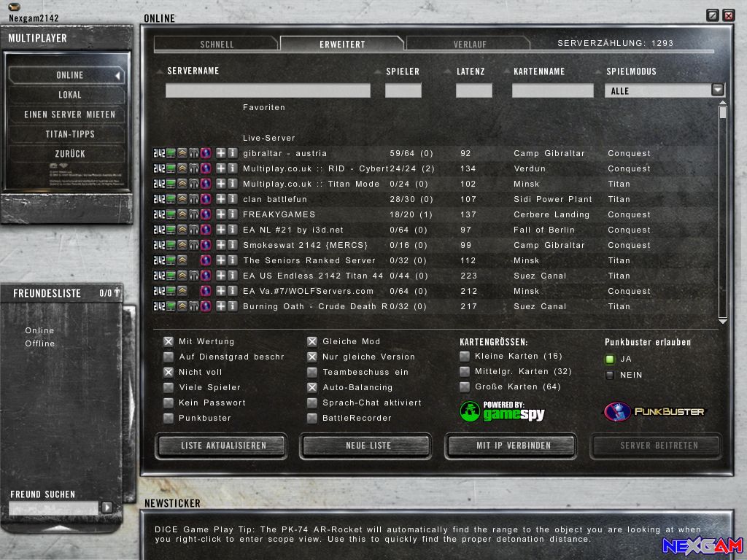747x560 pixels.
Task: Add gibraltar - austria server to favorites
Action: coord(221,153)
